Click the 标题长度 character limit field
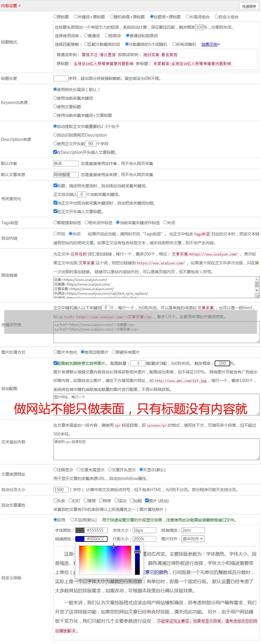Viewport: 261px width, 644px height. (x=61, y=78)
